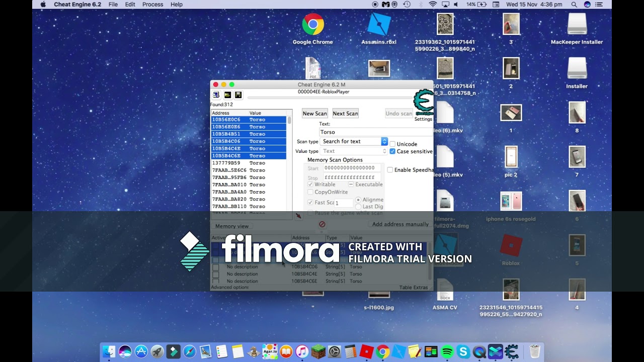
Task: Click the New Scan button
Action: pos(315,114)
